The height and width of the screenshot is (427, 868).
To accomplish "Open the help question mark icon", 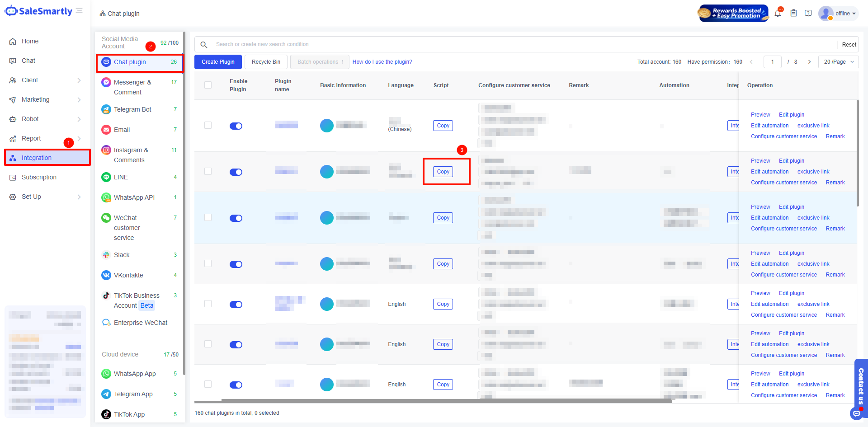I will coord(808,14).
